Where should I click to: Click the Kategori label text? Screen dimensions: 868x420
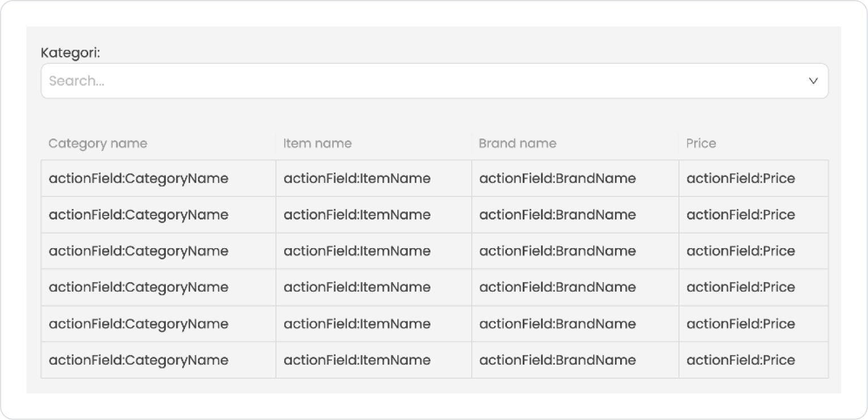pos(70,53)
